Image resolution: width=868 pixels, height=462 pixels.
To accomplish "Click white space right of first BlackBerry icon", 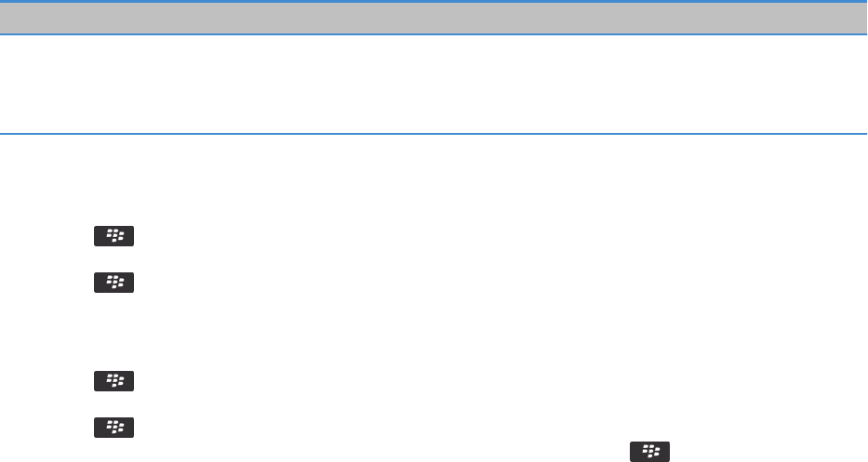I will point(388,236).
